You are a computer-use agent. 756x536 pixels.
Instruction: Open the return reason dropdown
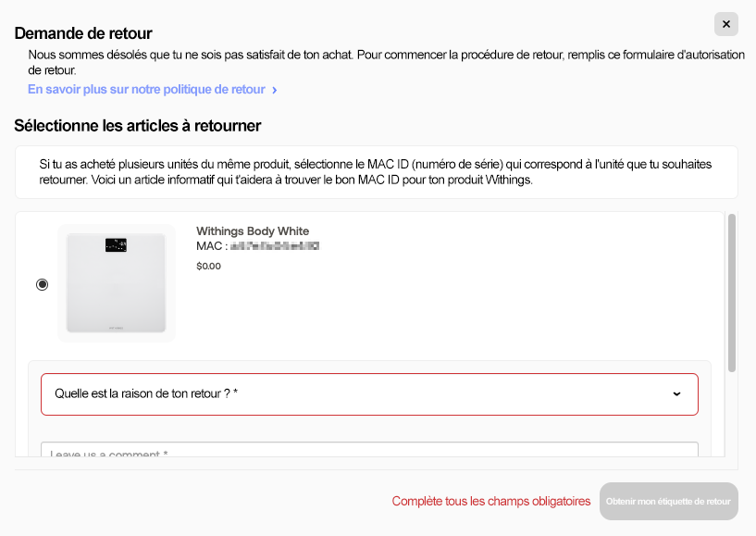click(369, 394)
